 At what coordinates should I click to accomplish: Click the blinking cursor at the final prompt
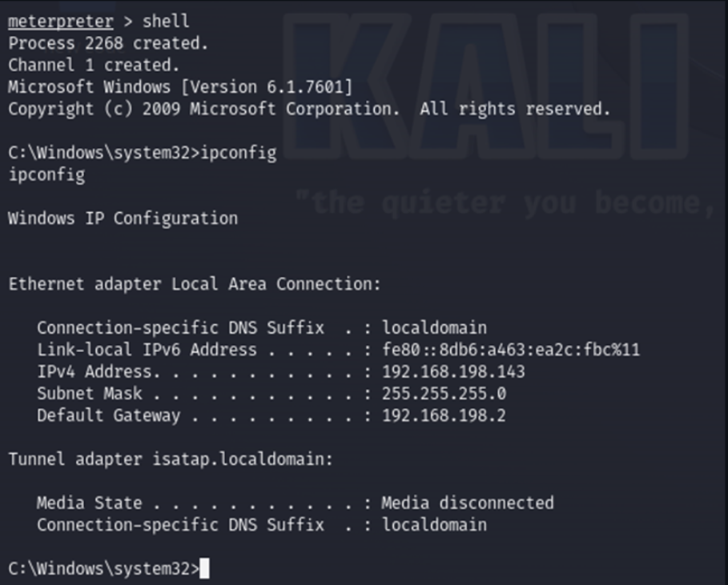click(x=205, y=568)
